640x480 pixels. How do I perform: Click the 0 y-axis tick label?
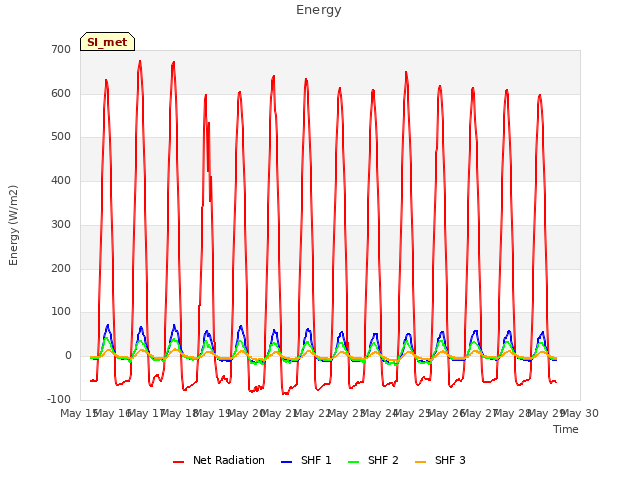pos(68,356)
